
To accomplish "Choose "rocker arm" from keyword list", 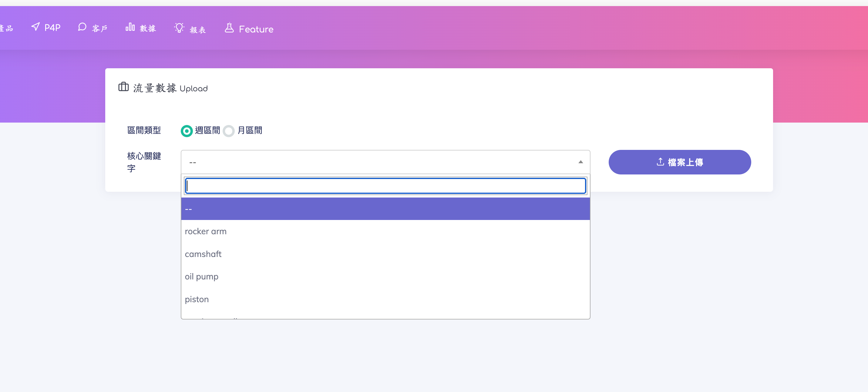I will pos(206,231).
